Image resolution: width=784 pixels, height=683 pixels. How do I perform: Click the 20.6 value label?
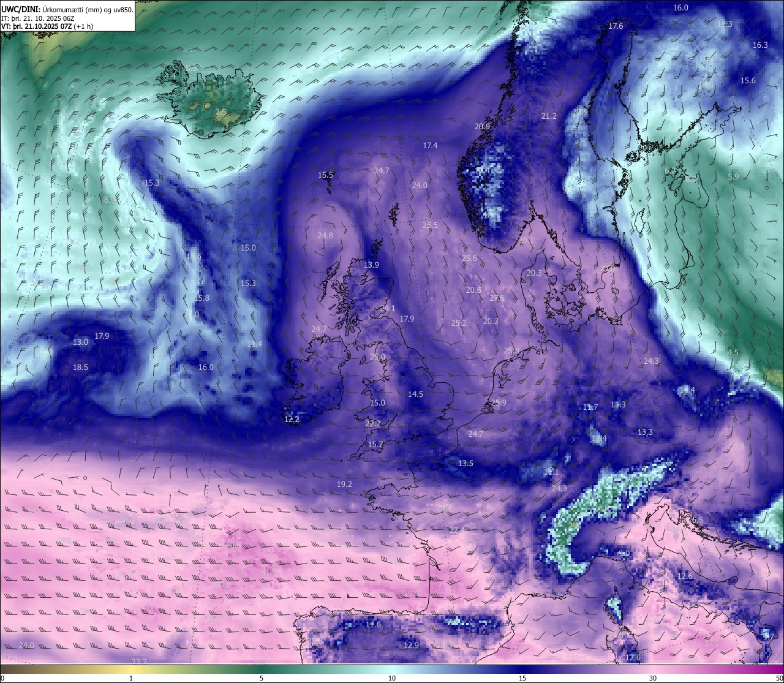[x=473, y=290]
